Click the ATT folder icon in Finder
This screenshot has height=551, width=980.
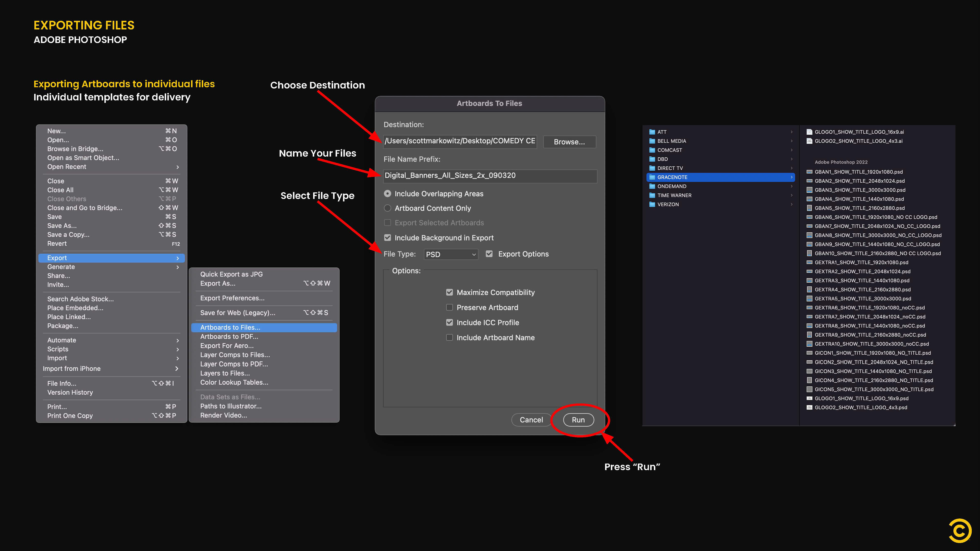(x=652, y=132)
